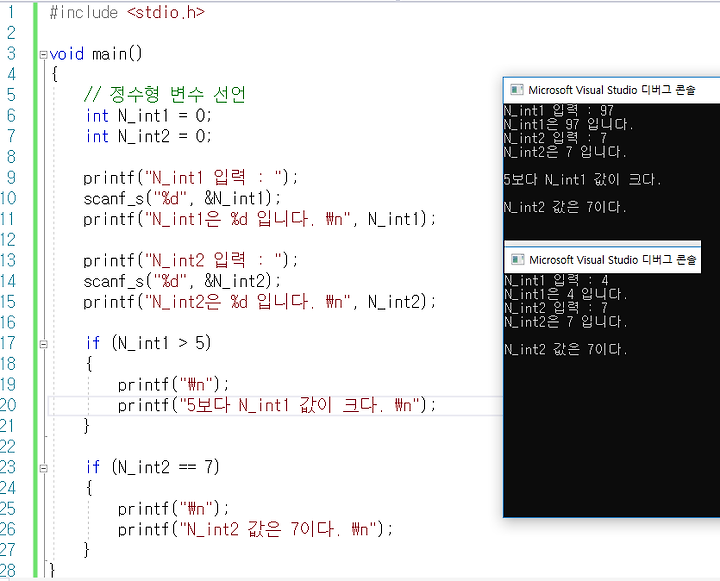Screen dimensions: 720x581
Task: Click line number 28 in the gutter
Action: [x=8, y=571]
